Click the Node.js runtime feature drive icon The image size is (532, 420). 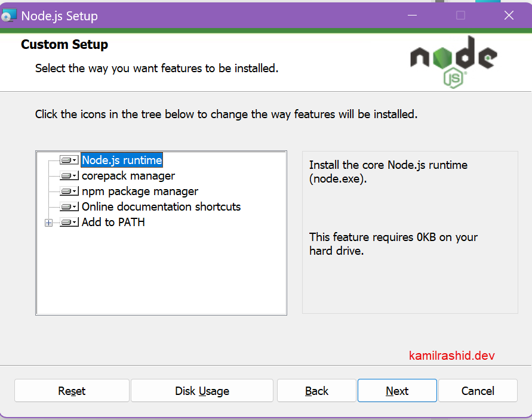point(66,160)
